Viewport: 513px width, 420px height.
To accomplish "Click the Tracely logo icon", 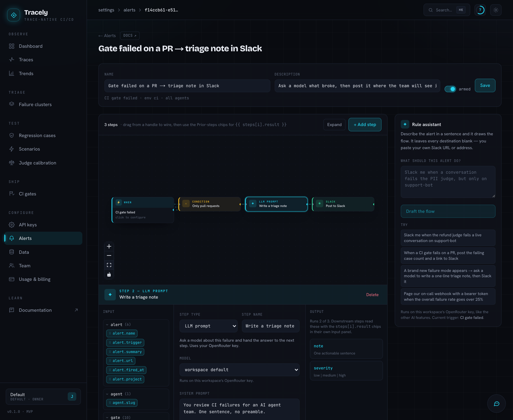I will [x=13, y=15].
